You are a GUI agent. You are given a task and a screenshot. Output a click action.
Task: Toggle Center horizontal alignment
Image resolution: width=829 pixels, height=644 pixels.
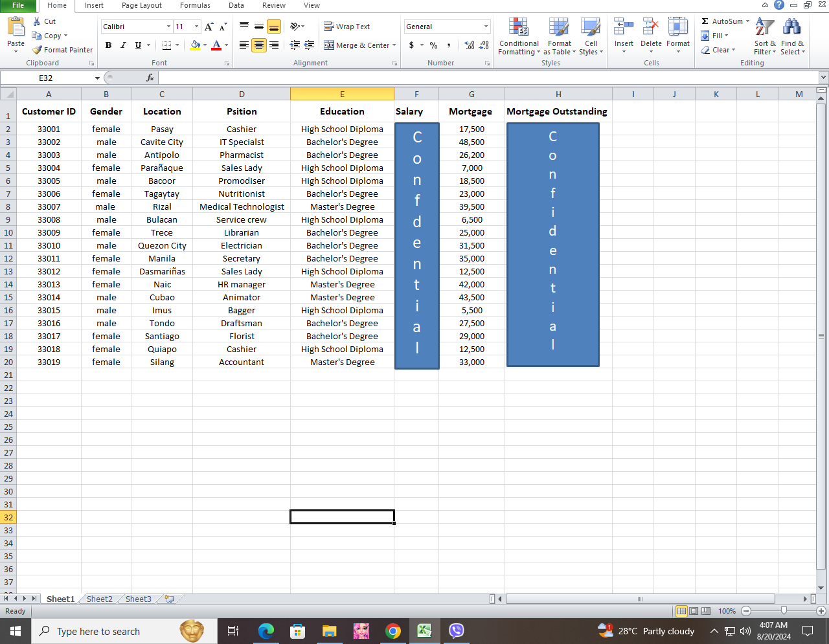[259, 45]
